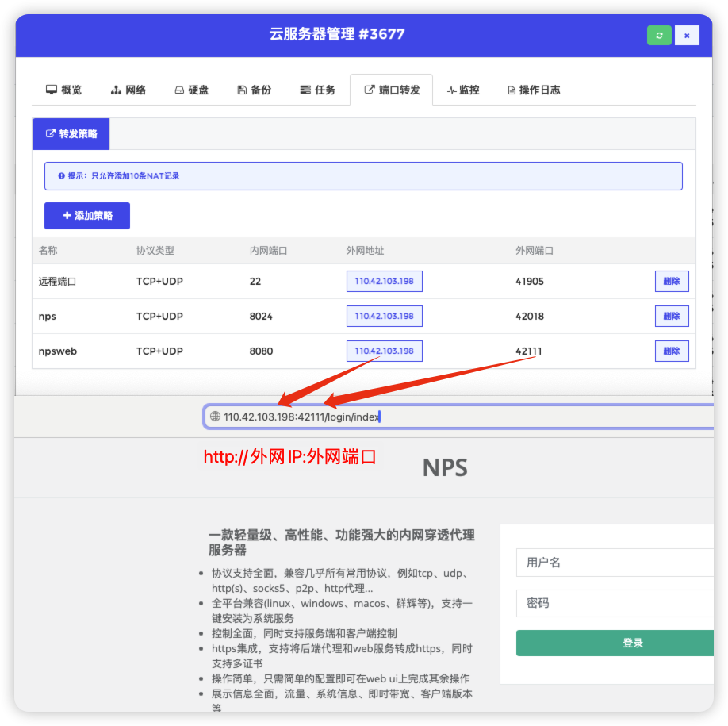
Task: Click the 内网端口 column header
Action: point(268,251)
